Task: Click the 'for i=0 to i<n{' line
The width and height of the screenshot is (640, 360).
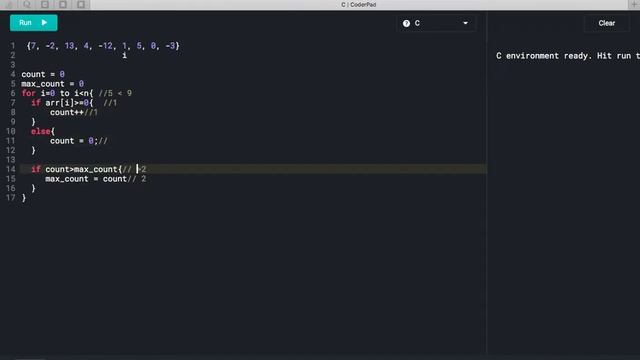Action: tap(57, 93)
